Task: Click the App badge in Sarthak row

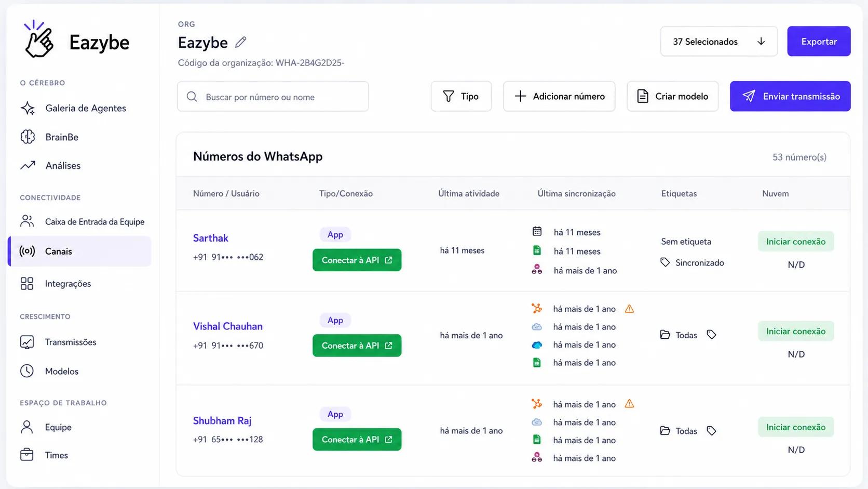Action: [x=335, y=234]
